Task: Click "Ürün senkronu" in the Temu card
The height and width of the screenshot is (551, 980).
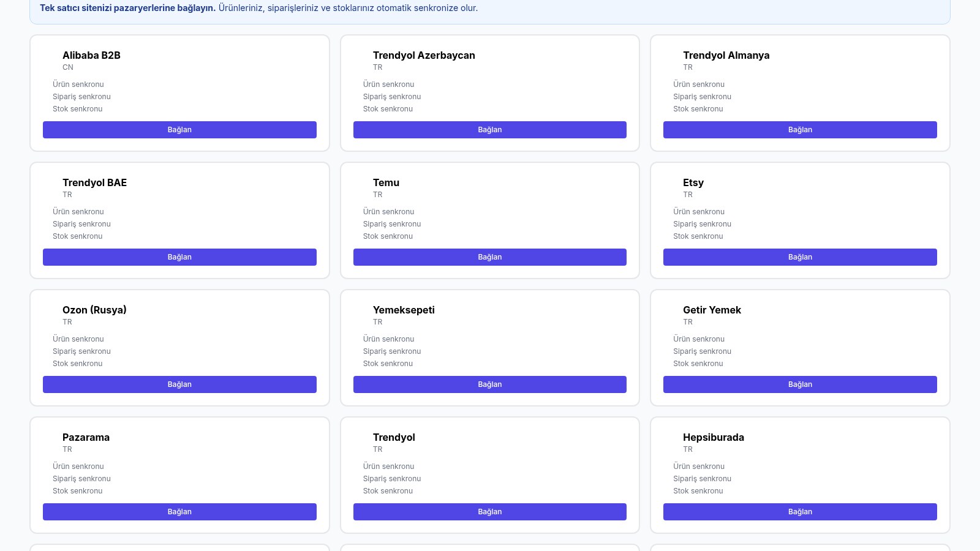Action: (x=388, y=212)
